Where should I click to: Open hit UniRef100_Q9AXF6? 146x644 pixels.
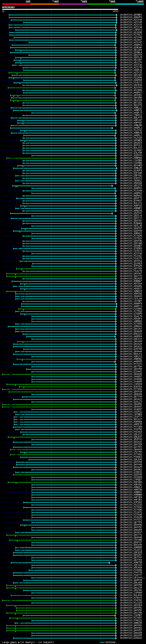(x=131, y=17)
